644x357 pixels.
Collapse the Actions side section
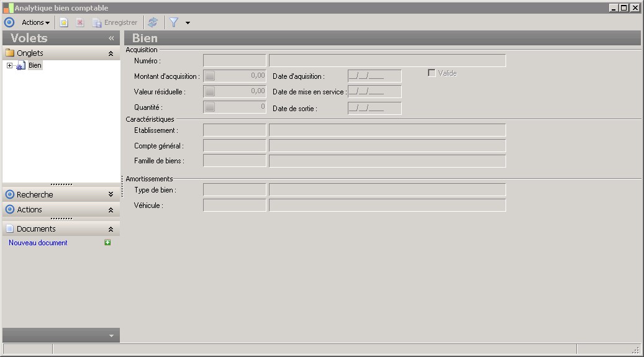click(111, 210)
